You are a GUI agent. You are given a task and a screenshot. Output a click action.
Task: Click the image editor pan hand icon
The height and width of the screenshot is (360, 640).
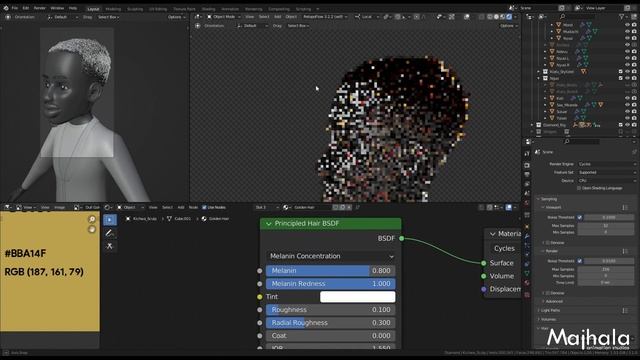pos(92,229)
